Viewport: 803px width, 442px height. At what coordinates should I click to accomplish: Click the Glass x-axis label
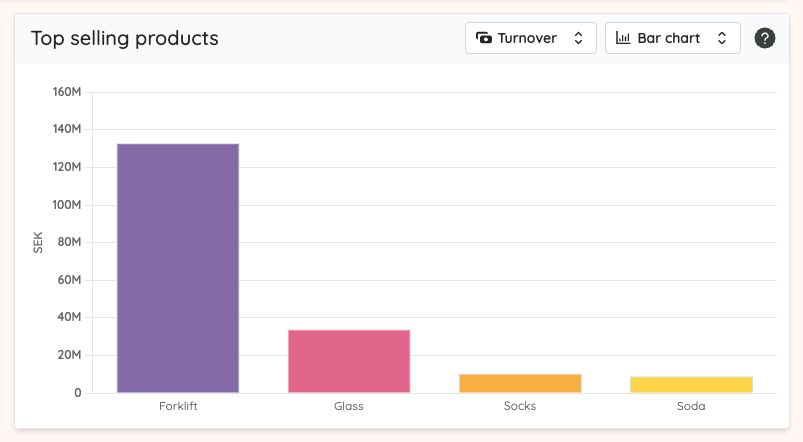(x=349, y=406)
